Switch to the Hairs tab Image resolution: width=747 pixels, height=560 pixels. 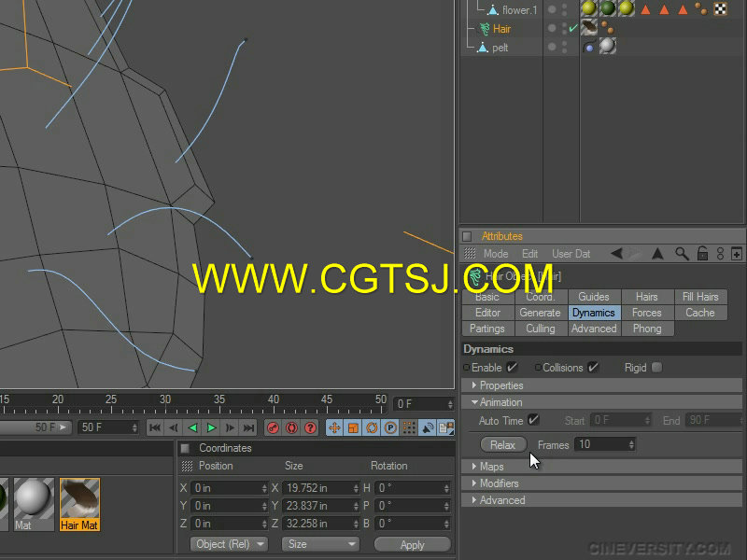647,296
